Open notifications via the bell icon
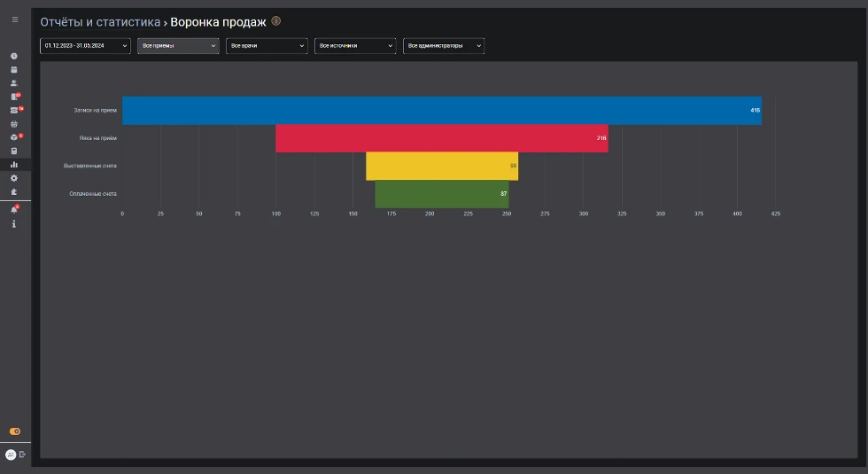 14,210
